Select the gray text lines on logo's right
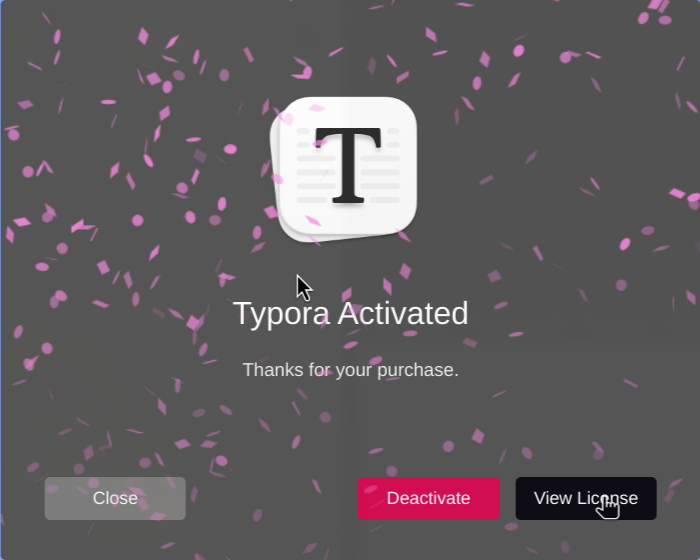The image size is (700, 560). click(x=380, y=166)
